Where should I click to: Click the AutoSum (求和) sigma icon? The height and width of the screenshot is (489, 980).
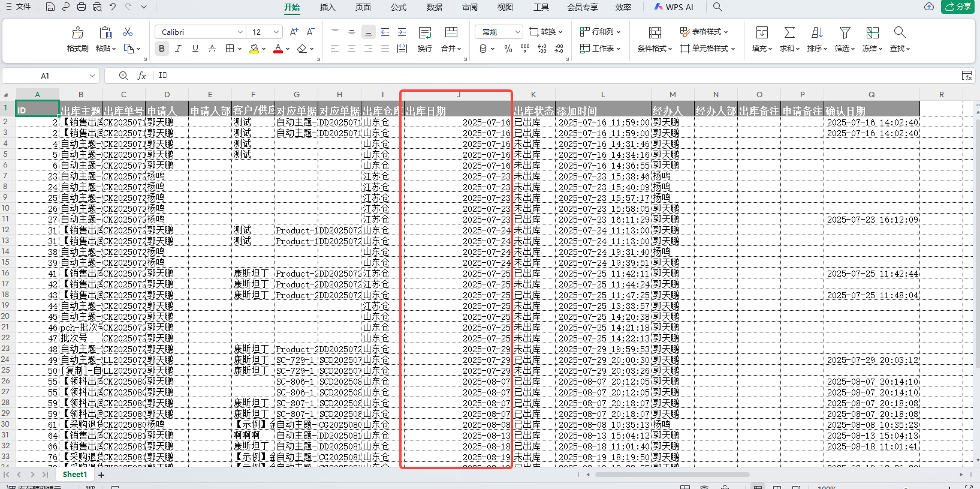(x=789, y=33)
